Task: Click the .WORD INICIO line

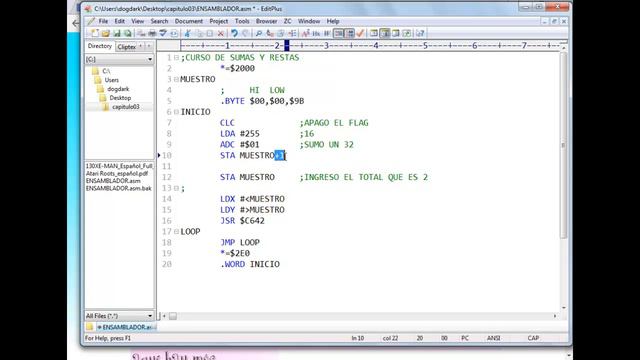Action: [x=250, y=264]
